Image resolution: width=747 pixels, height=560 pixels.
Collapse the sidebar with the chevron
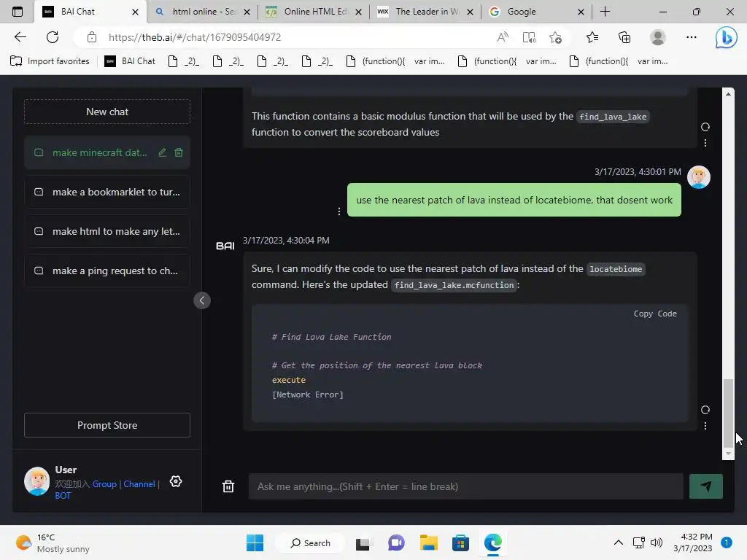tap(202, 300)
